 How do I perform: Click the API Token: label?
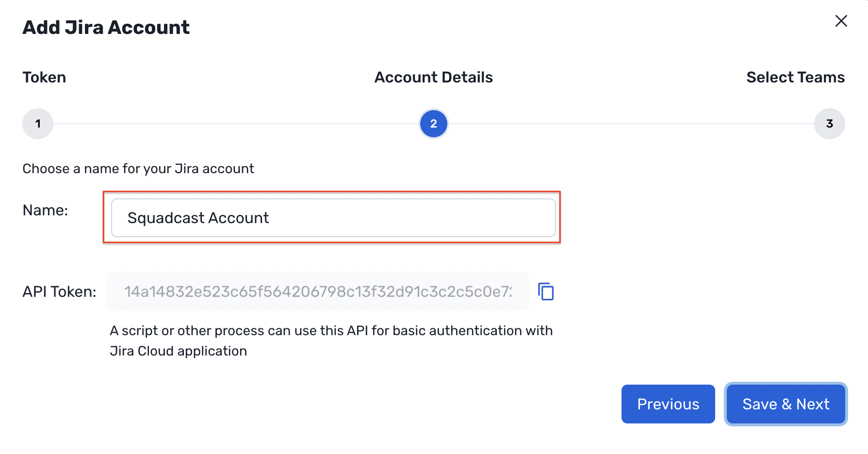(59, 292)
